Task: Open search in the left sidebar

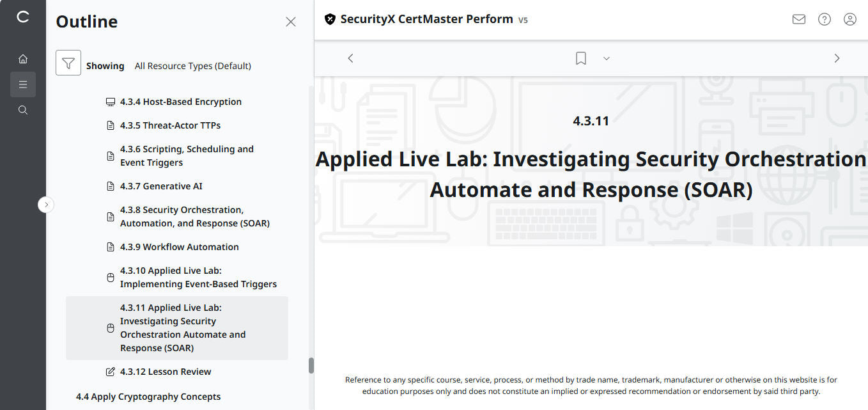Action: [23, 110]
